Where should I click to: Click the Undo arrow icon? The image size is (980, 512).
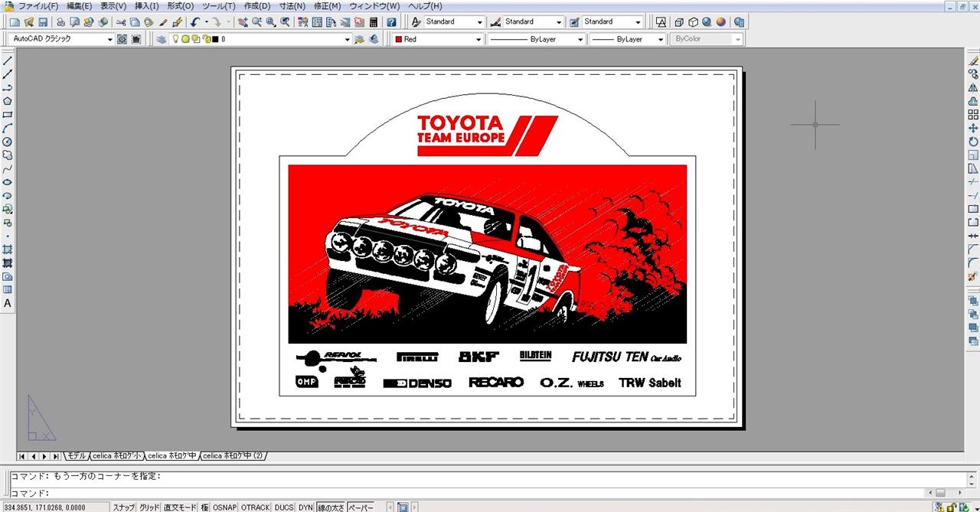195,22
